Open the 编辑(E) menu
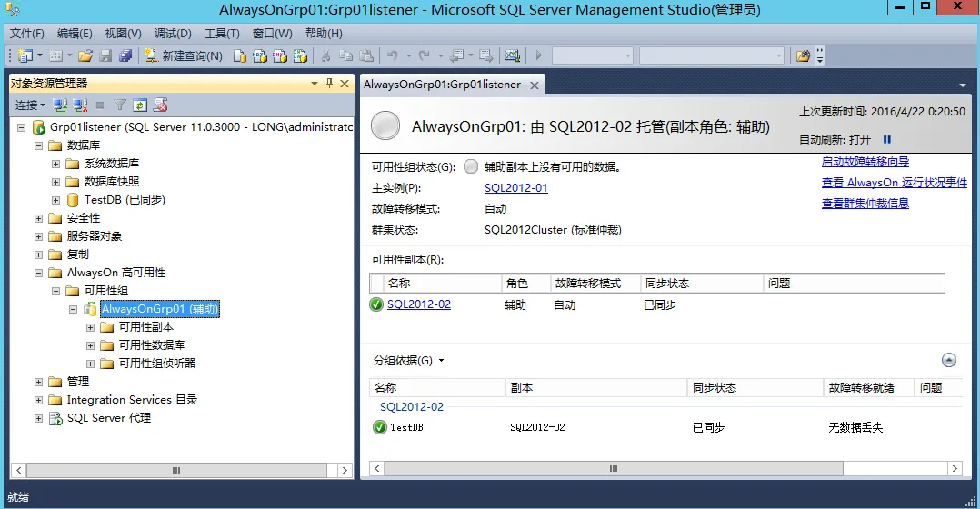The width and height of the screenshot is (980, 509). click(x=75, y=33)
